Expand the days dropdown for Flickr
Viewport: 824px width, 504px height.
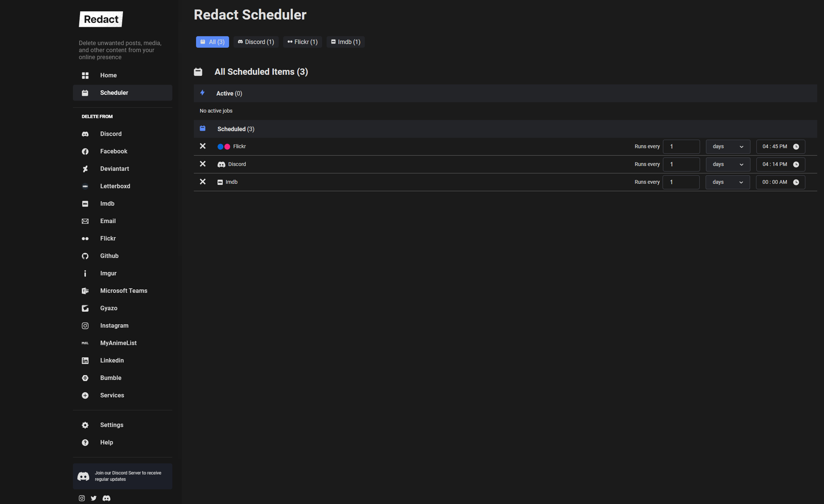(727, 147)
